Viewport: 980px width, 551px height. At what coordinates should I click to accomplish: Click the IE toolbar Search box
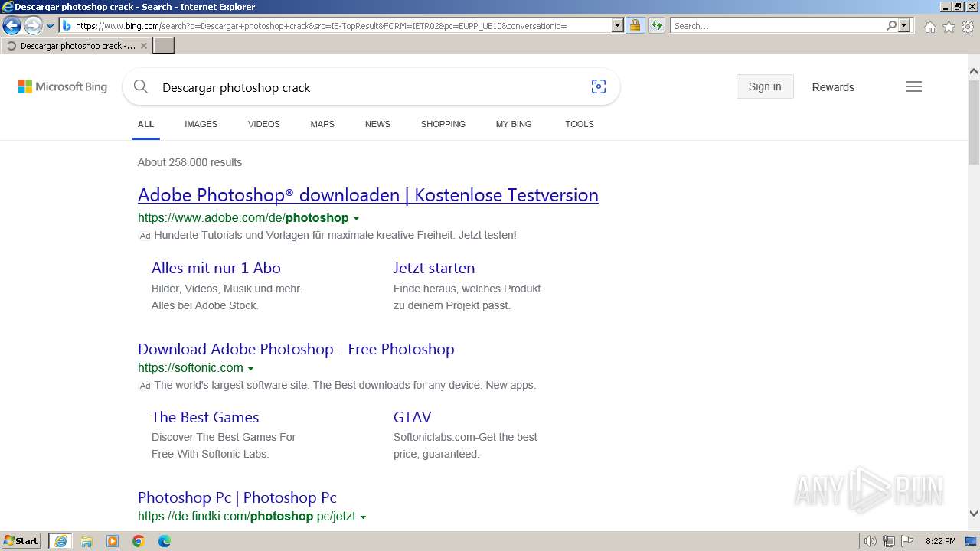(x=778, y=25)
